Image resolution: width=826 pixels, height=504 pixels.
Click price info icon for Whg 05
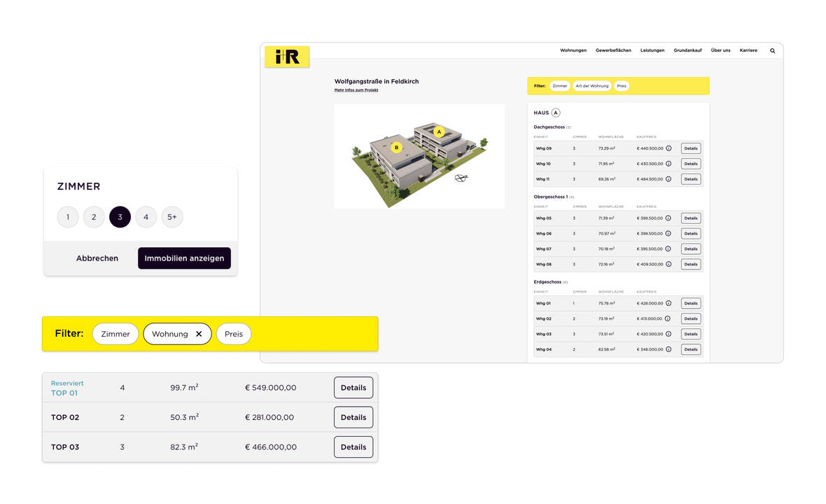click(668, 218)
